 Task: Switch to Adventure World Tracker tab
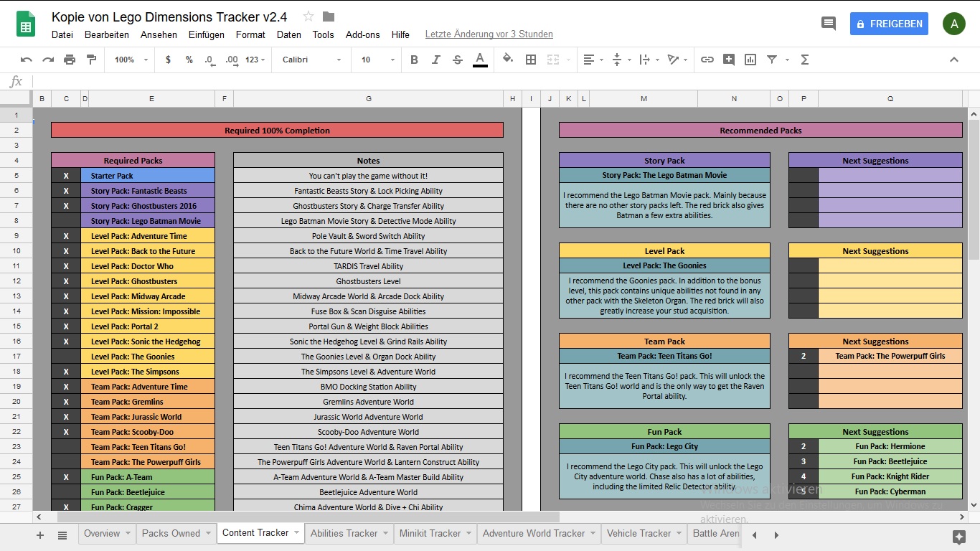click(x=534, y=533)
